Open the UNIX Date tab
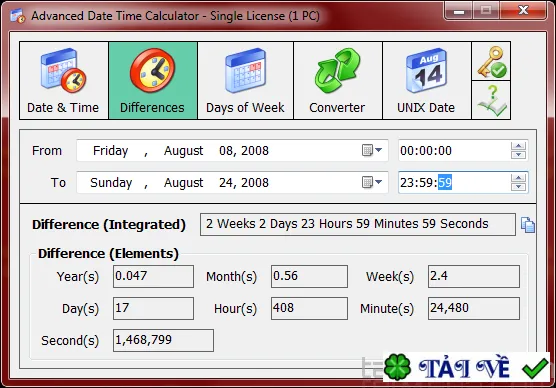Viewport: 556px width, 388px height. click(427, 81)
